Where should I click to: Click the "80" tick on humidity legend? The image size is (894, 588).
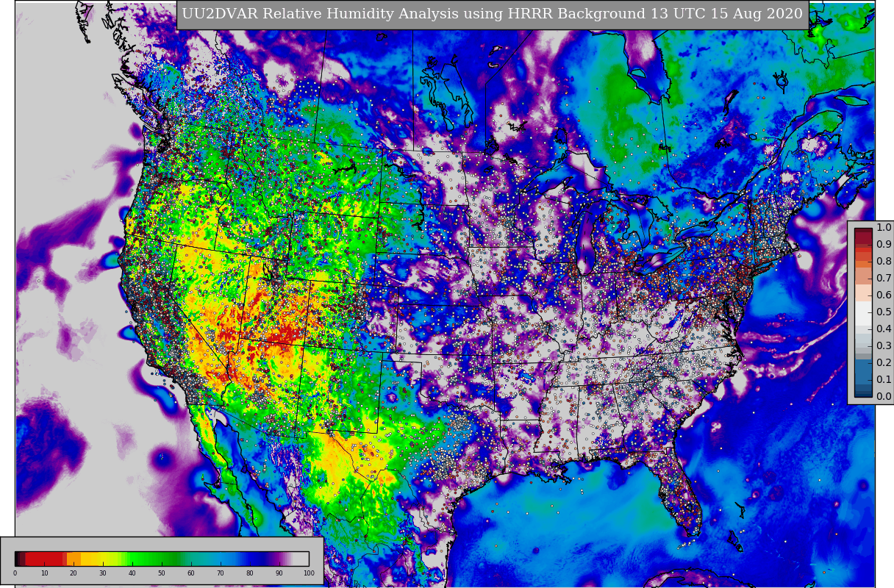pos(250,573)
